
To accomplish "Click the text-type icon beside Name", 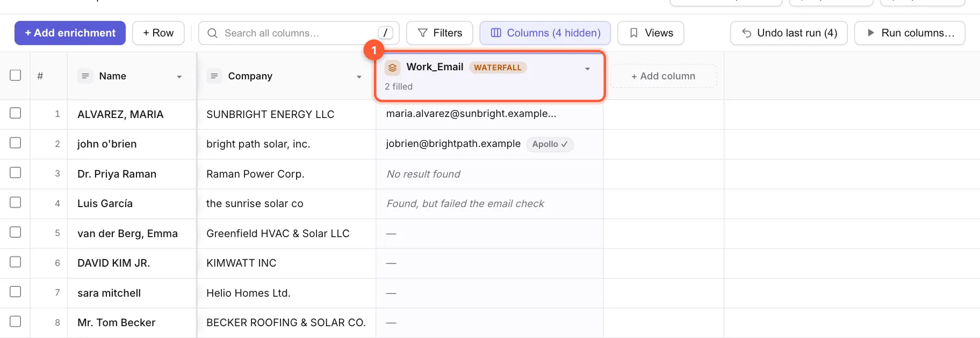I will point(85,76).
